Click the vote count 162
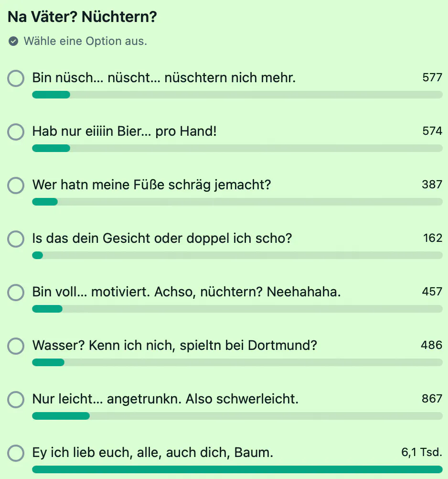 click(432, 238)
